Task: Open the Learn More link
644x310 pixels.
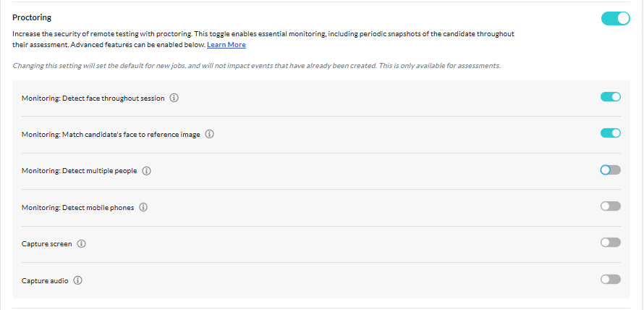Action: [226, 45]
